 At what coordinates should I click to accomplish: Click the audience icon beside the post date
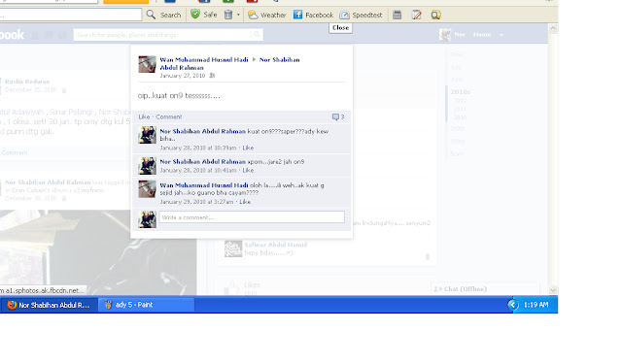(x=212, y=76)
